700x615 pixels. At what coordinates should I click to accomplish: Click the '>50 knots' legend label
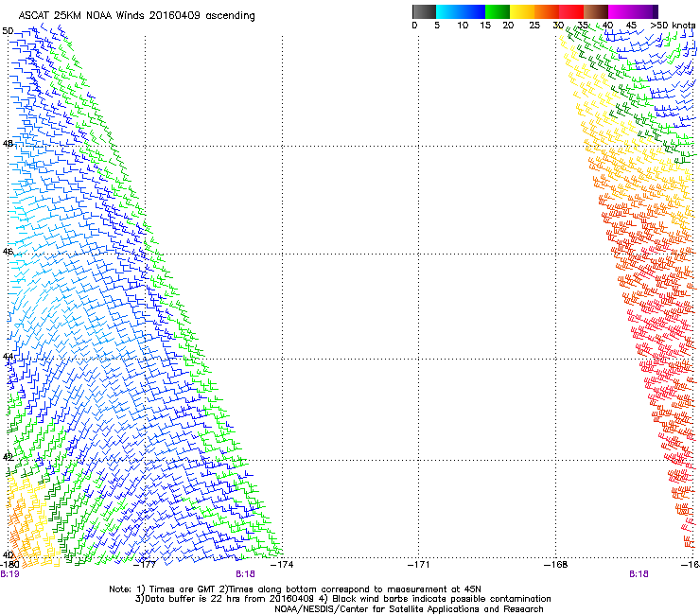tap(674, 26)
